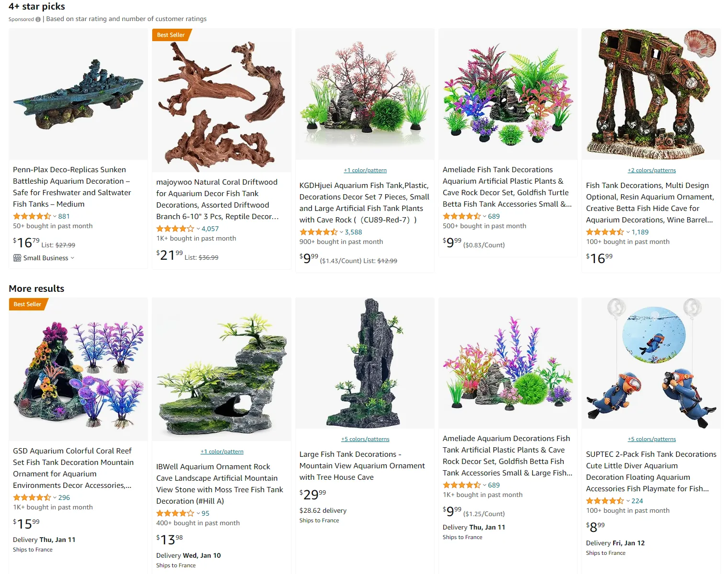Screen dimensions: 728x574
Task: Open +5 colors/patterns link for Mountain View ornament
Action: click(x=365, y=439)
